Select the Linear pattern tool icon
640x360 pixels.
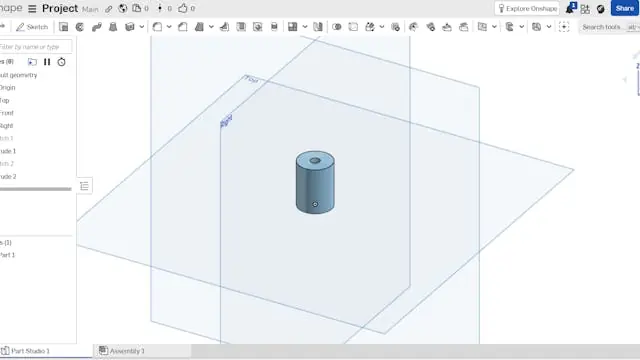tap(292, 27)
